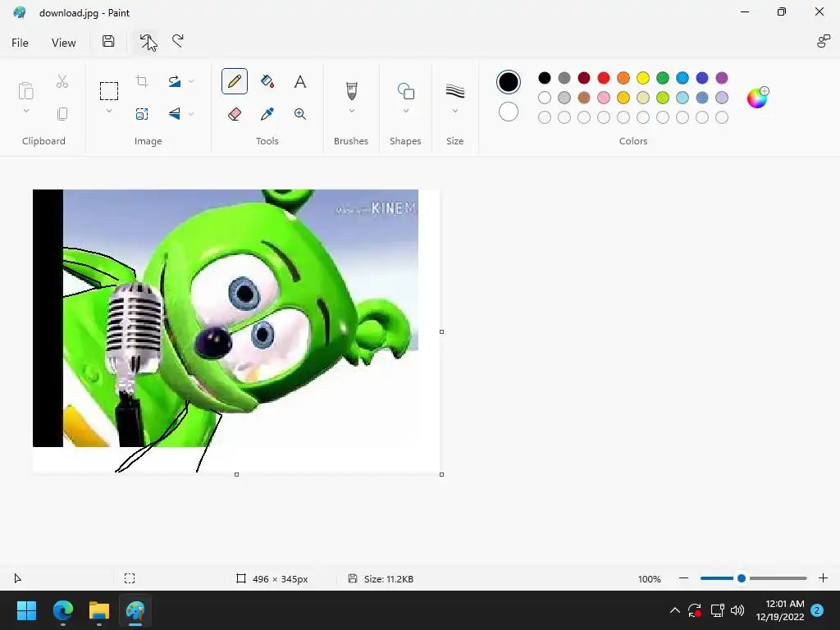Image resolution: width=840 pixels, height=630 pixels.
Task: Click the Cut scissors icon
Action: pos(62,81)
